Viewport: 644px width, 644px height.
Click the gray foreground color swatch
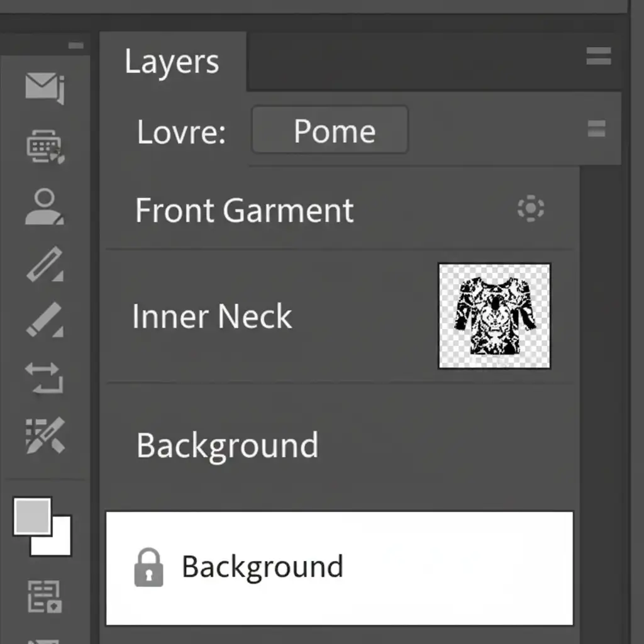[31, 516]
